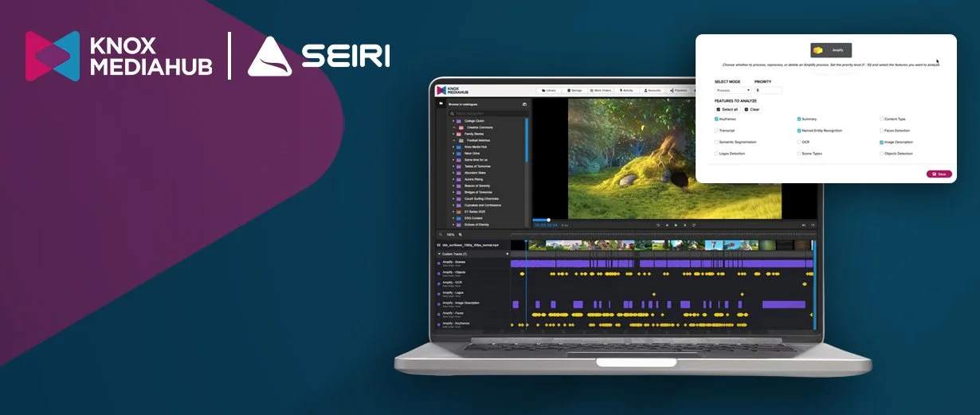
Task: Toggle Named Entity Recognition checkbox
Action: pos(799,130)
